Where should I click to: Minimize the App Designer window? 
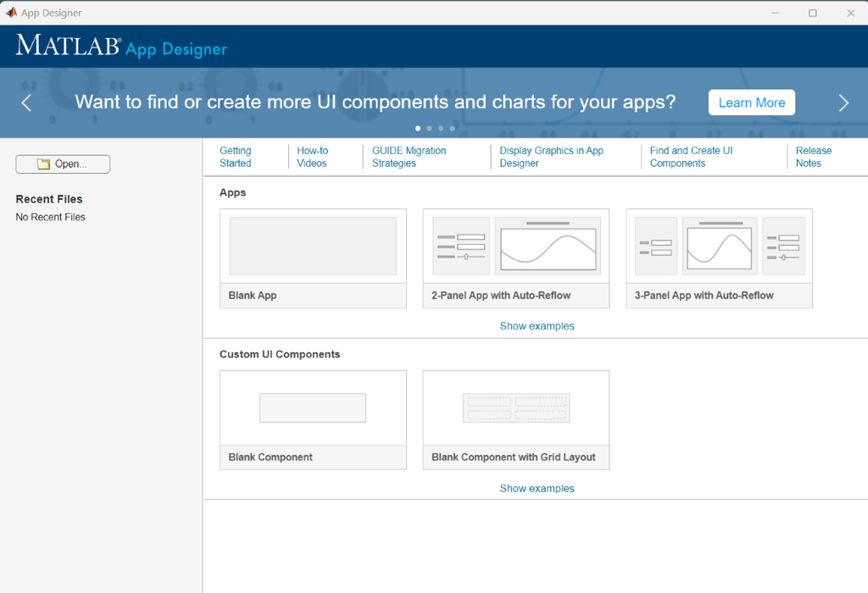click(x=775, y=13)
